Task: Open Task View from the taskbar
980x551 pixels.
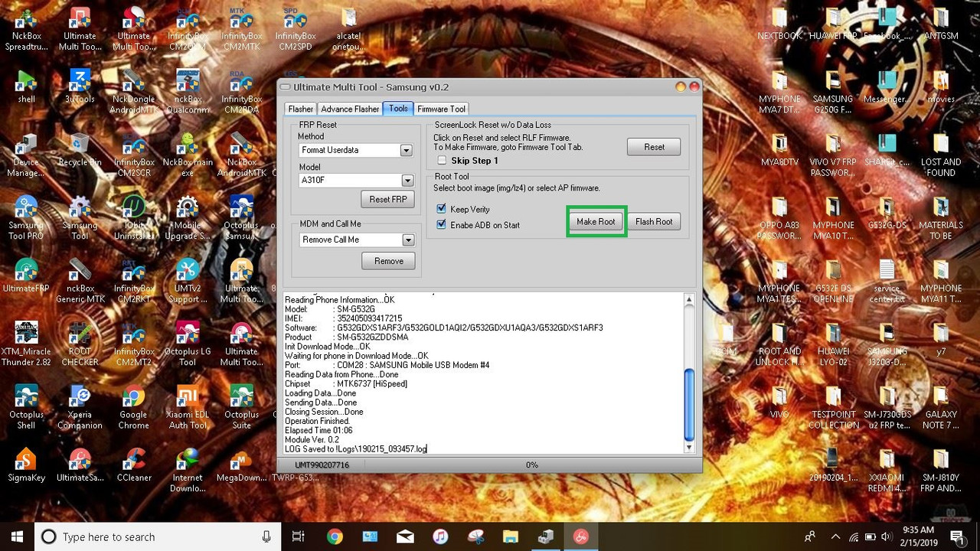Action: 299,536
